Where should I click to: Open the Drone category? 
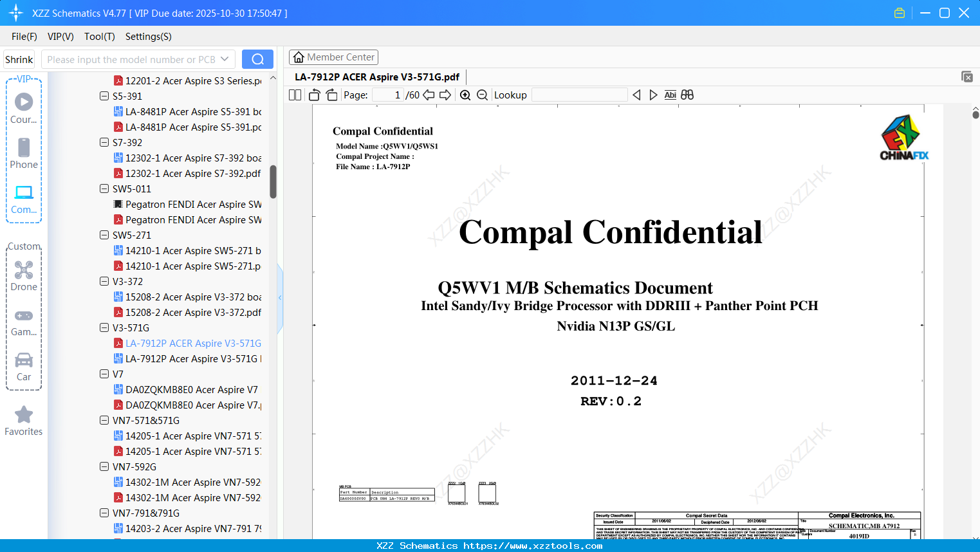(x=24, y=275)
